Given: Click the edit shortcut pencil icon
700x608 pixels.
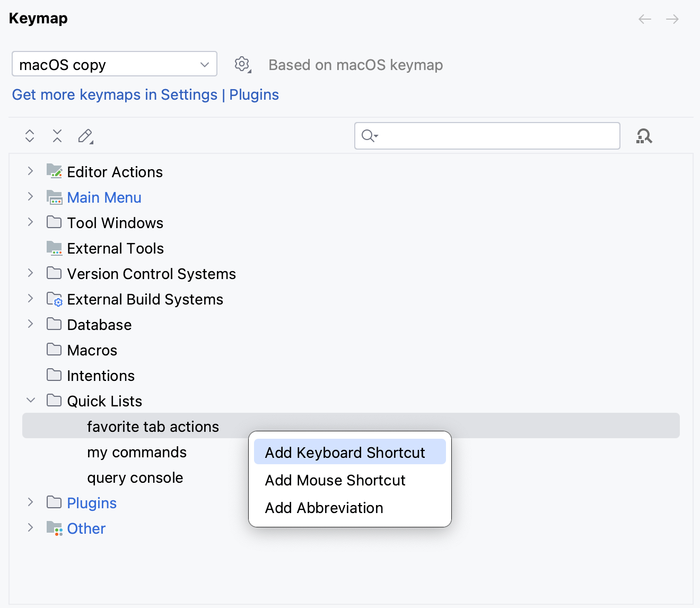Looking at the screenshot, I should [85, 136].
